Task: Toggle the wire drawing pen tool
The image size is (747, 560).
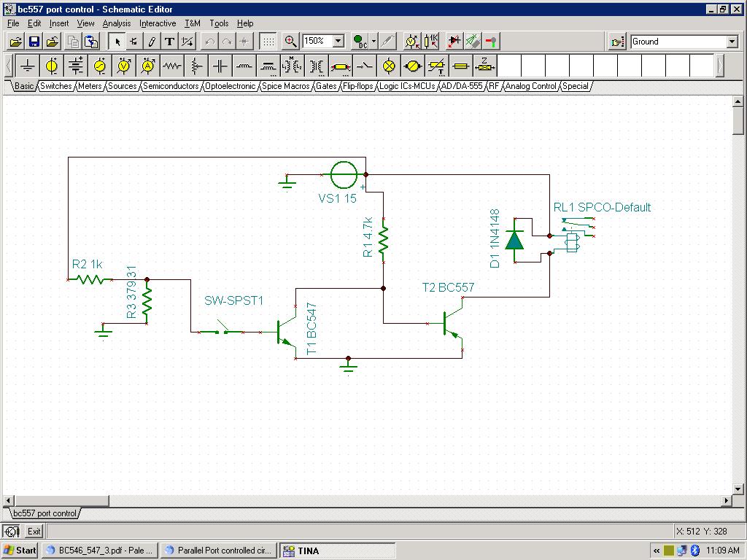Action: click(x=152, y=42)
